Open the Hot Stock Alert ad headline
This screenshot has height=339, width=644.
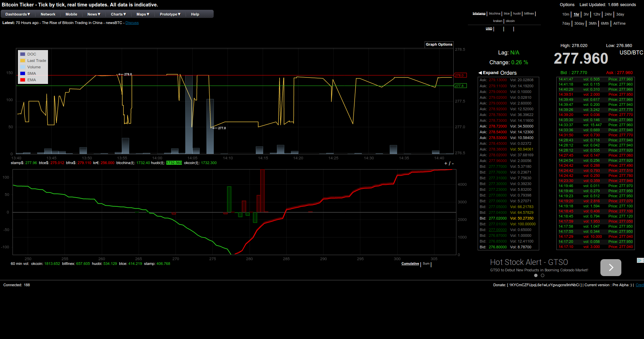529,262
